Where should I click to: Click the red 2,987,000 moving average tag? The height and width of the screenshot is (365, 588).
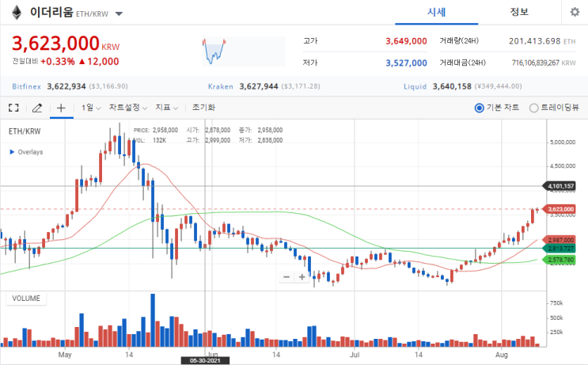coord(560,240)
